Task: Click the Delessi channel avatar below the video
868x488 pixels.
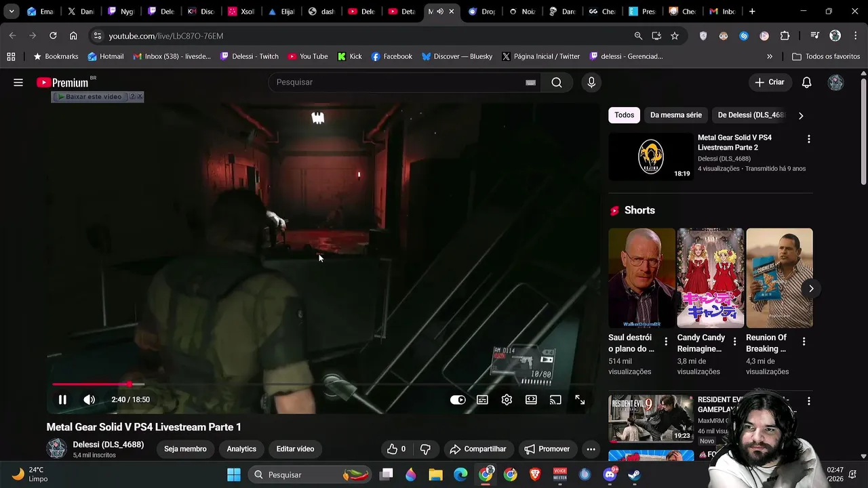Action: click(57, 449)
